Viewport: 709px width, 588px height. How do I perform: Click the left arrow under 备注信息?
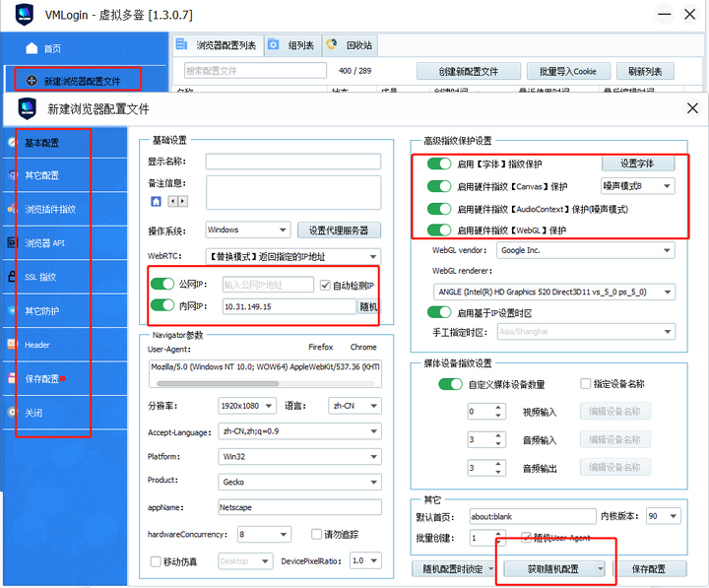click(172, 201)
